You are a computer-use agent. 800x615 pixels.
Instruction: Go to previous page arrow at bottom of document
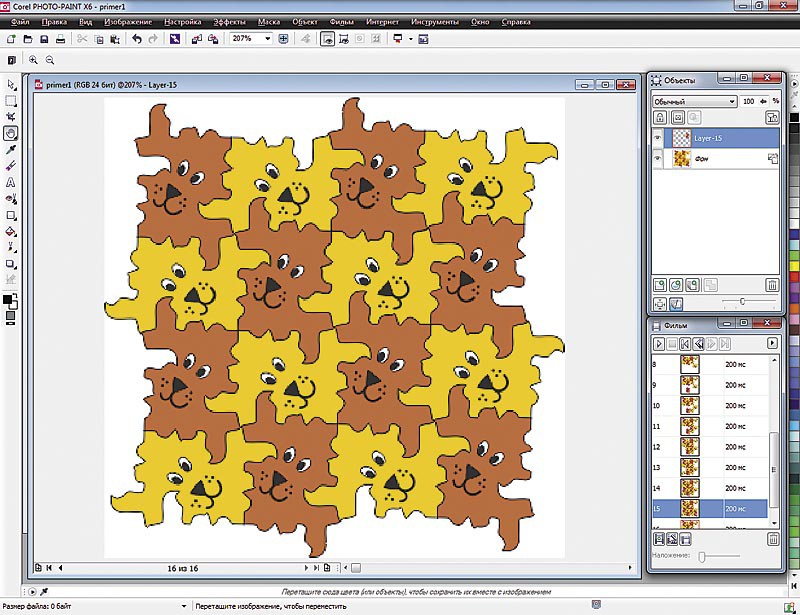click(x=60, y=568)
